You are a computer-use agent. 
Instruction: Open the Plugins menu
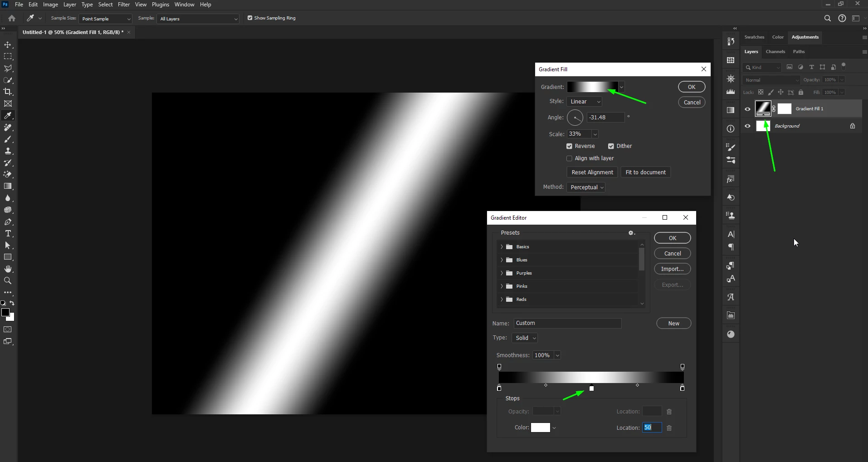click(161, 5)
